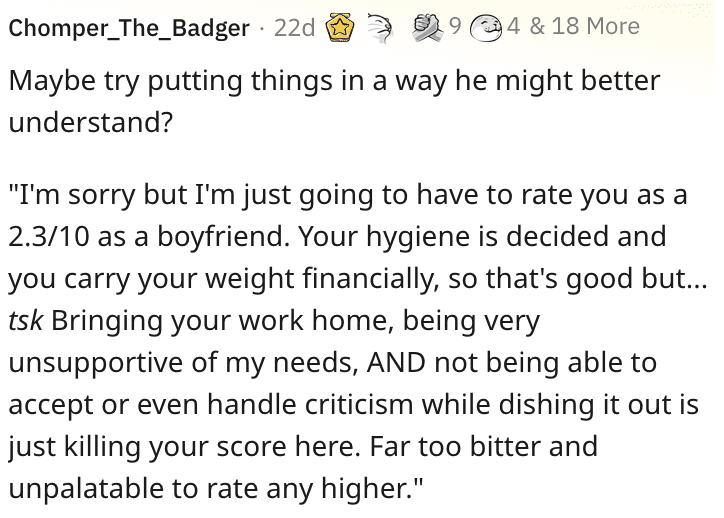Click the gold star award icon

pos(340,28)
